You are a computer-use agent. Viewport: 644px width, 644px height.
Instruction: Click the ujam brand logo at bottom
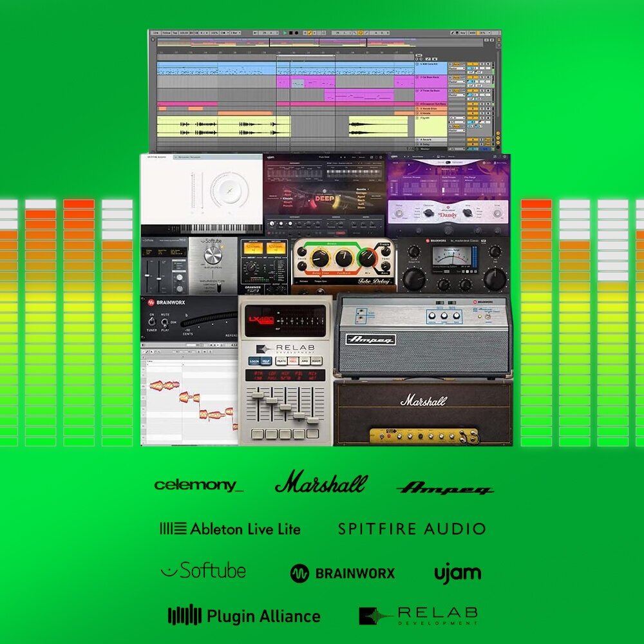click(457, 573)
